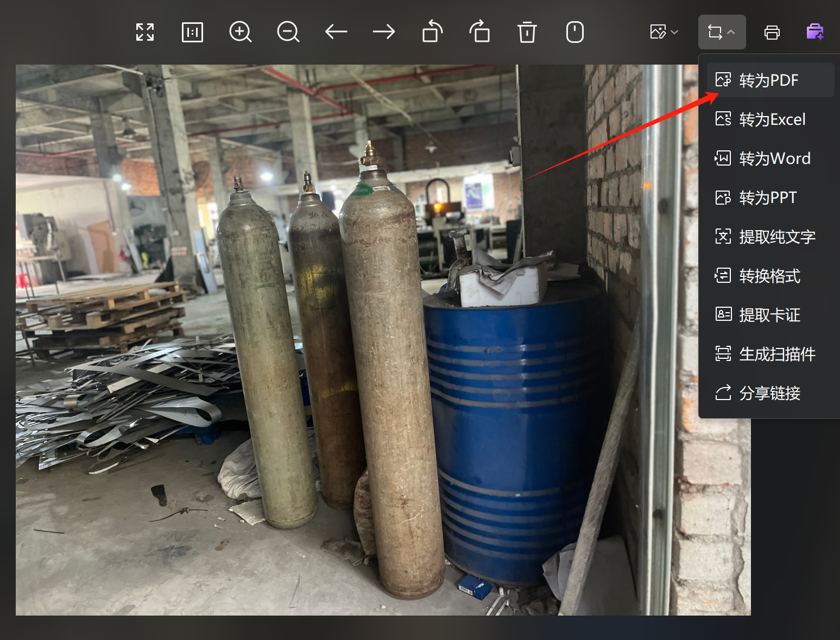The image size is (840, 640).
Task: Open the image edit dropdown
Action: click(664, 32)
